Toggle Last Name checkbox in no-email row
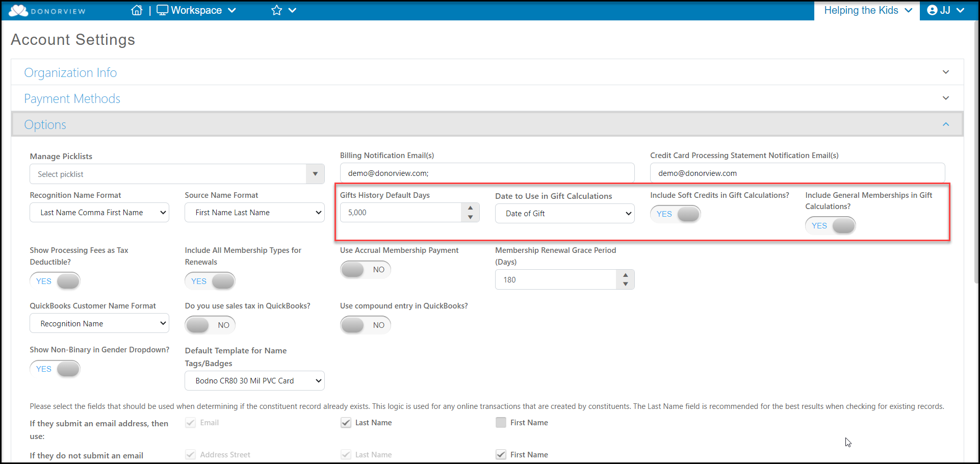The width and height of the screenshot is (980, 464). 346,454
